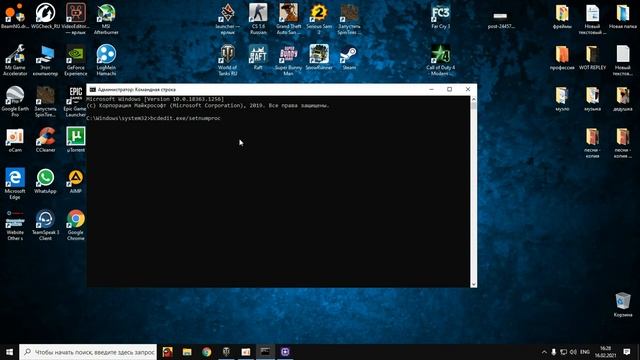Viewport: 640px width, 360px height.
Task: Select the Raft game icon
Action: 258,57
